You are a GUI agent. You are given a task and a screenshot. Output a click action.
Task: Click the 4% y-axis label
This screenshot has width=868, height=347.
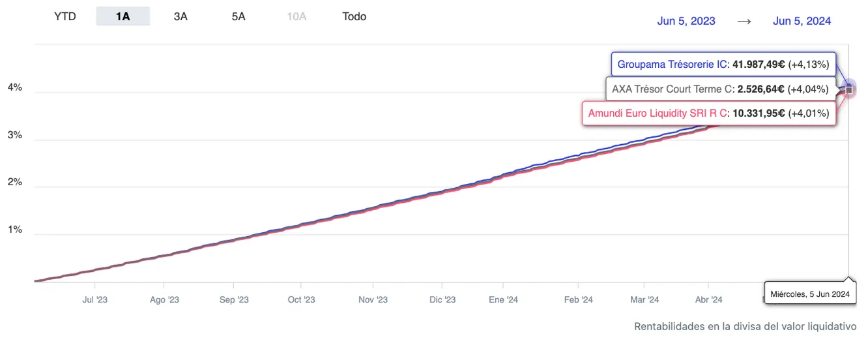[x=15, y=87]
